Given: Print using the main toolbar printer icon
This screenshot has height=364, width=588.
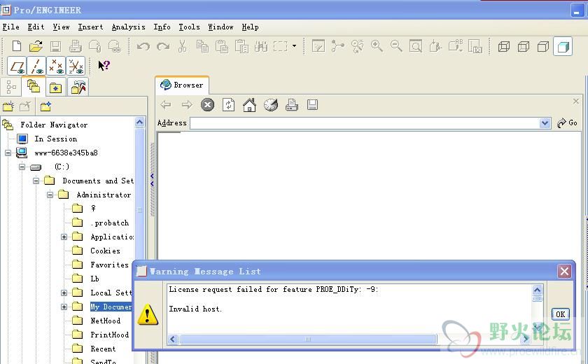Looking at the screenshot, I should 75,46.
